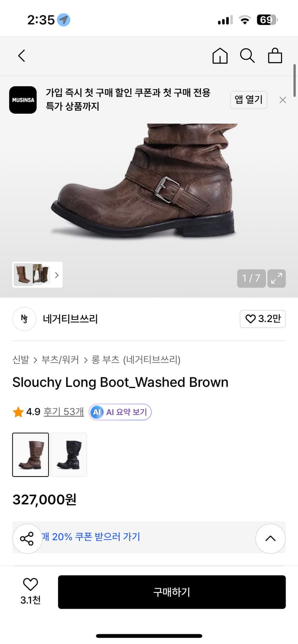Open the search function
Screen dimensions: 298x644
pyautogui.click(x=247, y=56)
